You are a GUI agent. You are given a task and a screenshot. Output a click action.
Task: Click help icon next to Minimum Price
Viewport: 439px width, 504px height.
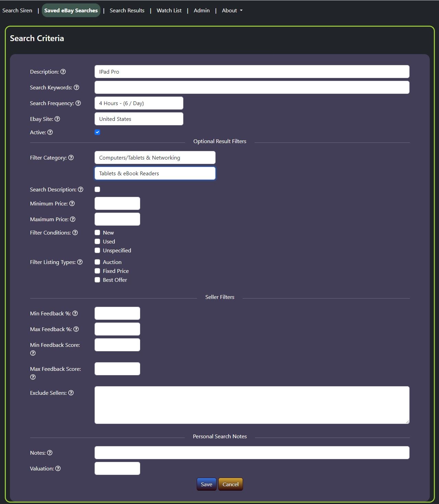(x=72, y=203)
